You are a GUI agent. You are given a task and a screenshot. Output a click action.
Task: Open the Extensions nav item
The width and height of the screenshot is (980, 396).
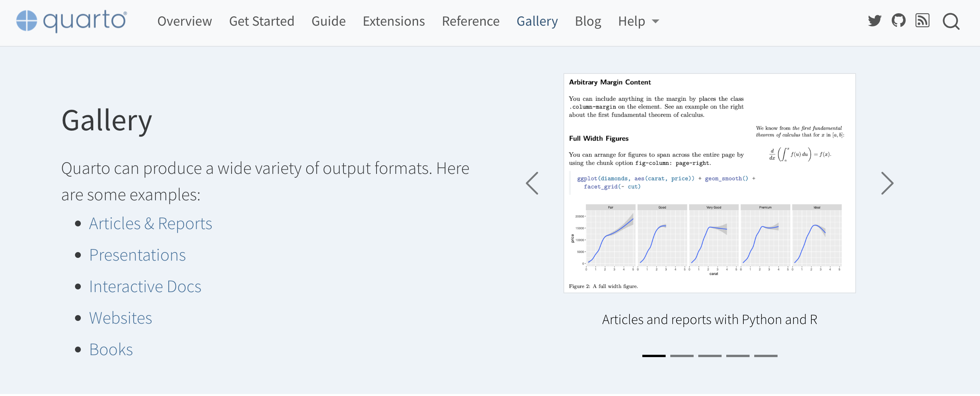[x=394, y=21]
